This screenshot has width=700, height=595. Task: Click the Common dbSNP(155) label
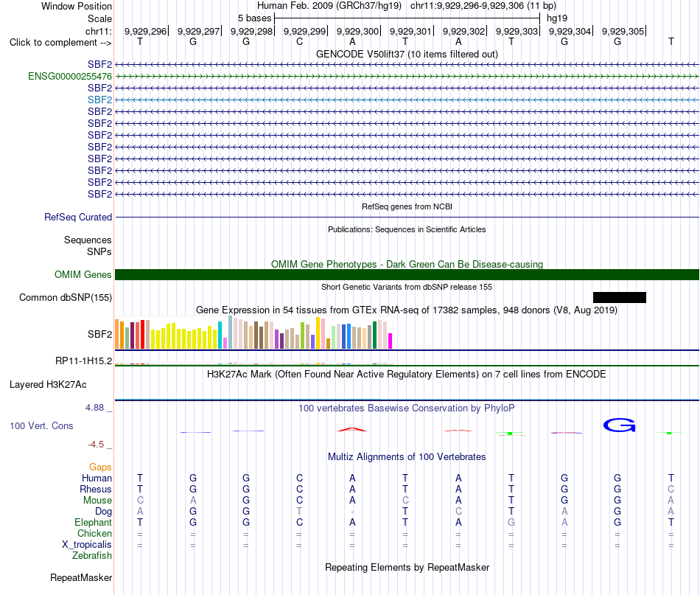click(x=66, y=298)
